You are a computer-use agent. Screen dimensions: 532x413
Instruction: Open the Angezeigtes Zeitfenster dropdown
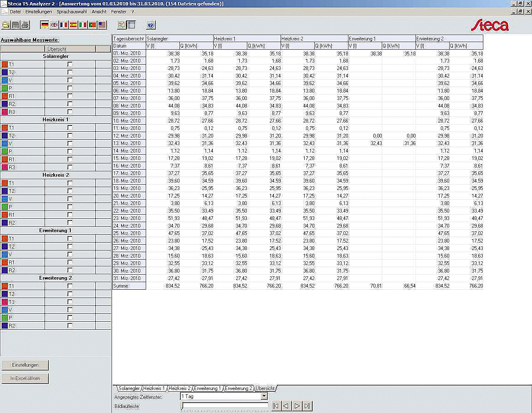click(x=264, y=396)
